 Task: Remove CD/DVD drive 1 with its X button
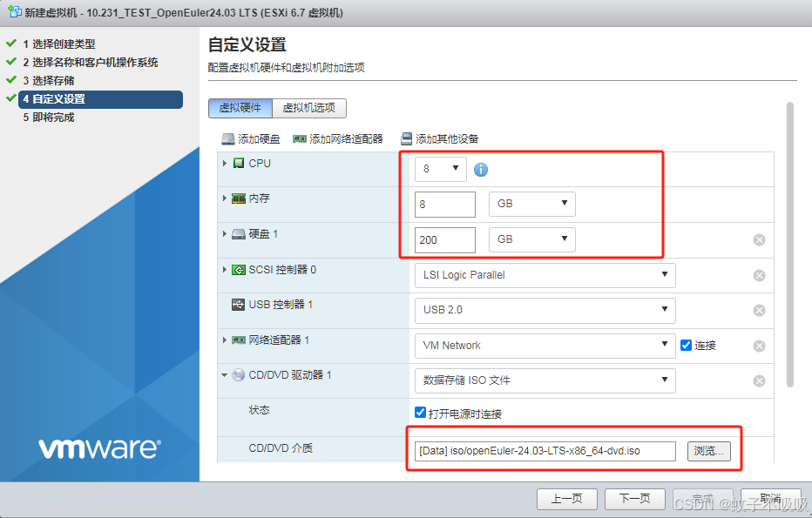[x=759, y=380]
